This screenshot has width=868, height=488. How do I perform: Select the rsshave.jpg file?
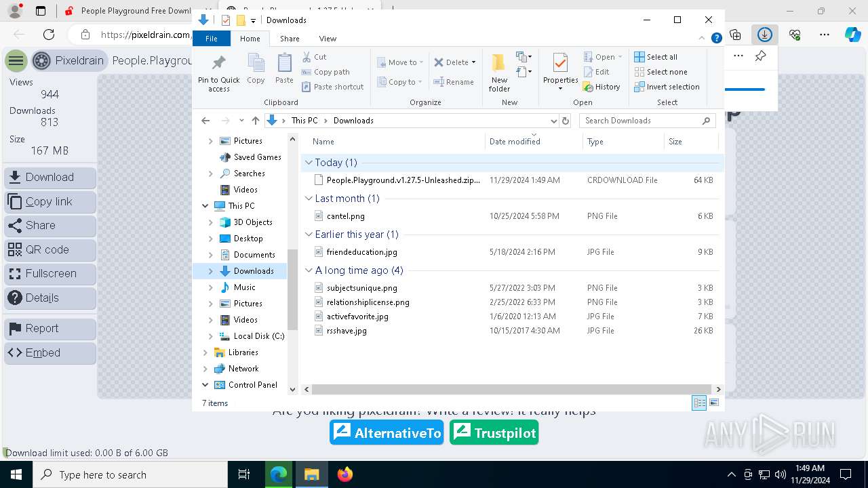pos(347,331)
